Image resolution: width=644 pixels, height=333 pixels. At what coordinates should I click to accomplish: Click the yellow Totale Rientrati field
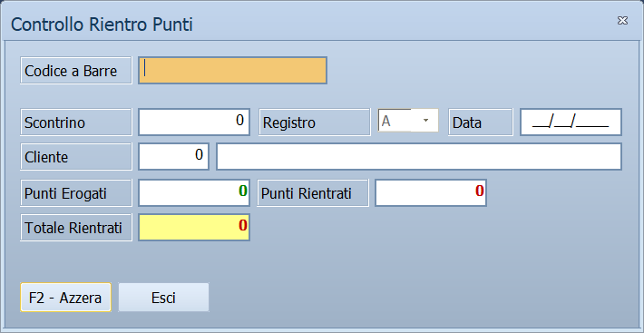[x=194, y=227]
